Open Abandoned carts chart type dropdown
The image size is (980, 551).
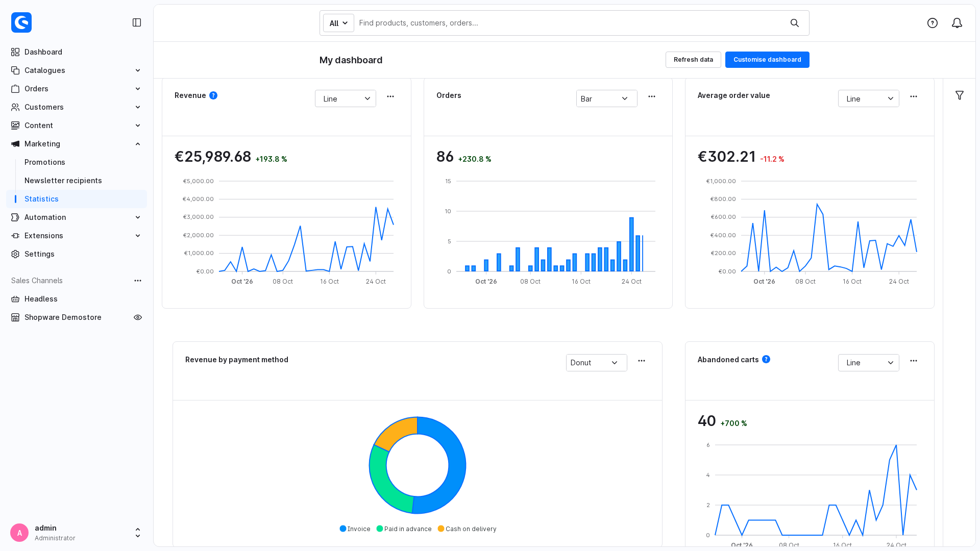[869, 363]
